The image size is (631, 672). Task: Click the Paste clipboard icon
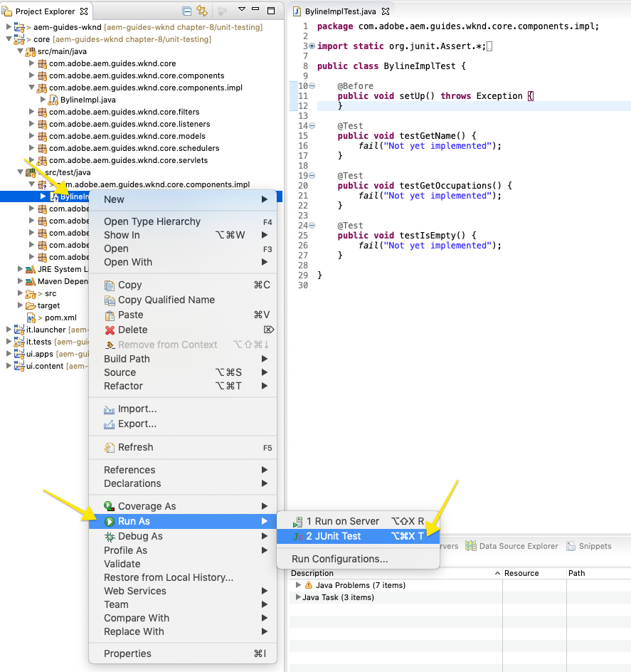[x=110, y=315]
